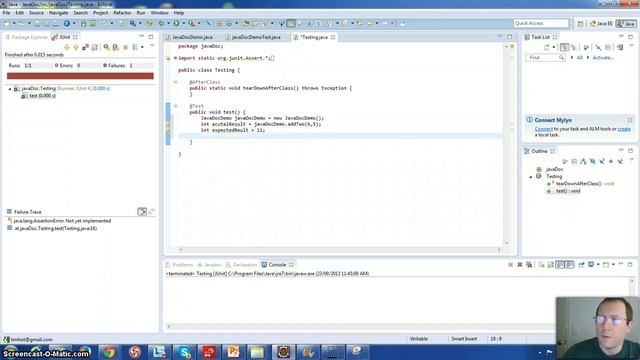Click the create local task link
The image size is (640, 360).
pyautogui.click(x=624, y=129)
